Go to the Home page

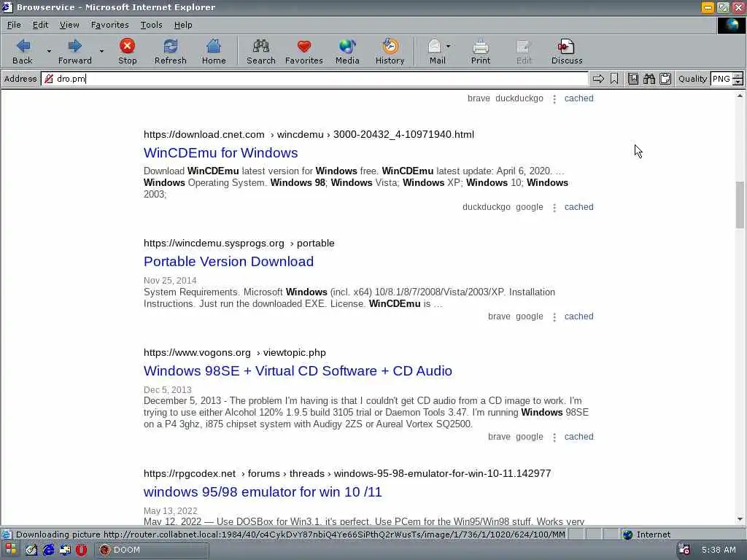(x=214, y=52)
